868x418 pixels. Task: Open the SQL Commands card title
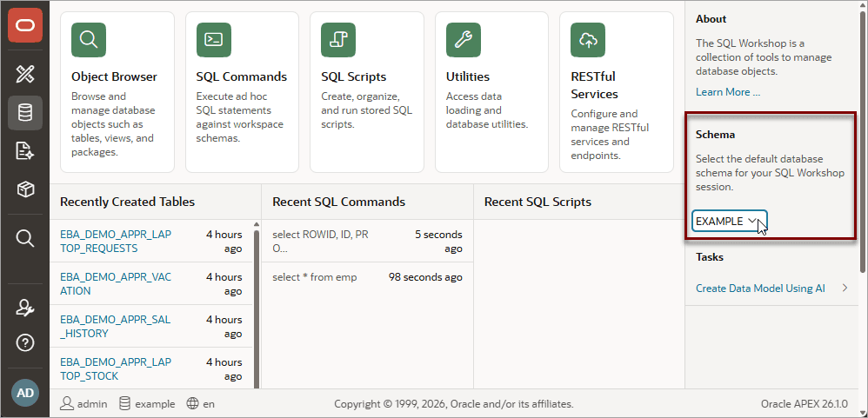[242, 76]
